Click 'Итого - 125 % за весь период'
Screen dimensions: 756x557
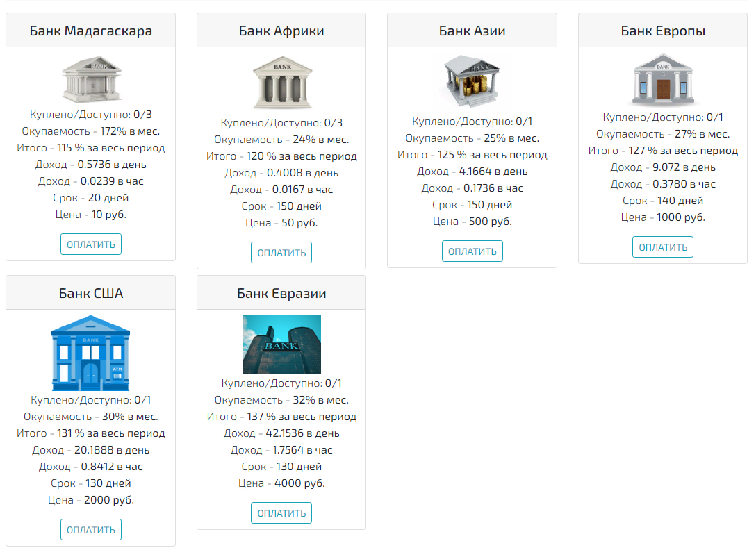click(472, 155)
